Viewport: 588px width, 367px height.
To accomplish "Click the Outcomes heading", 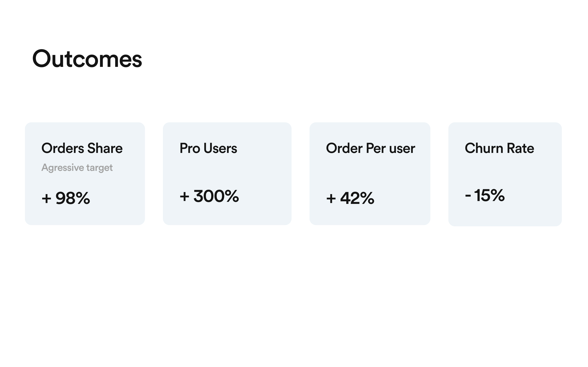I will click(x=87, y=59).
